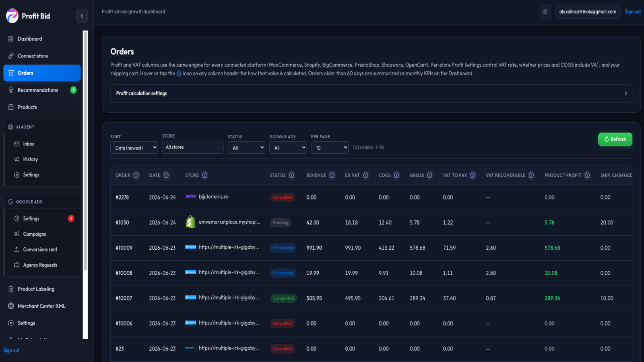Collapse the sidebar with the chevron button

click(x=82, y=16)
